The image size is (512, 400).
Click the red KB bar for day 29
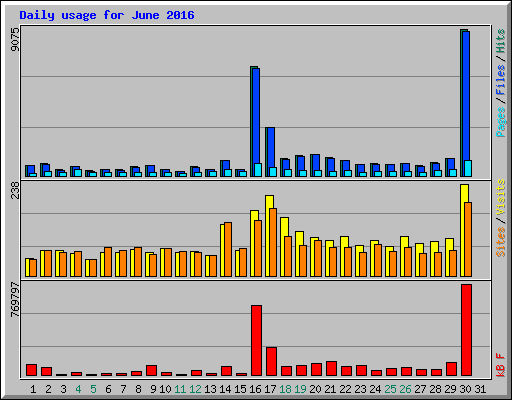(451, 369)
